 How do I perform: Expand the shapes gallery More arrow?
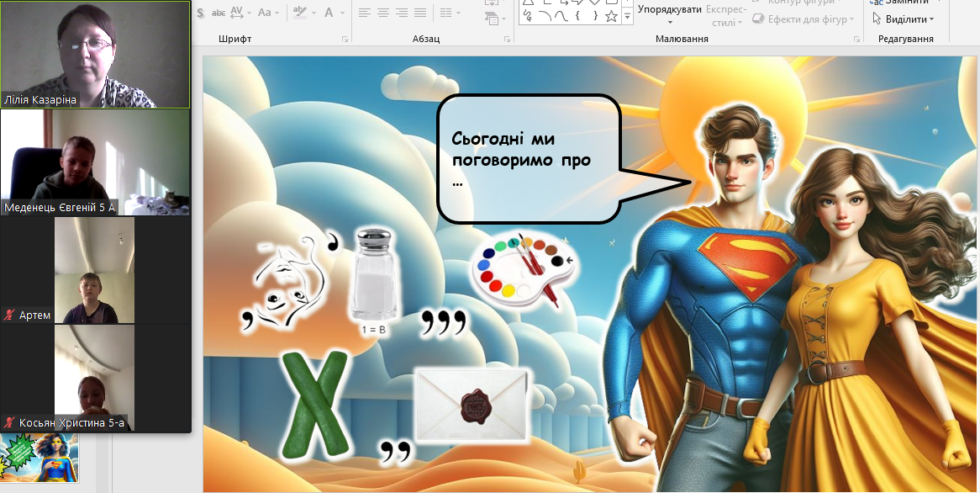click(x=627, y=18)
